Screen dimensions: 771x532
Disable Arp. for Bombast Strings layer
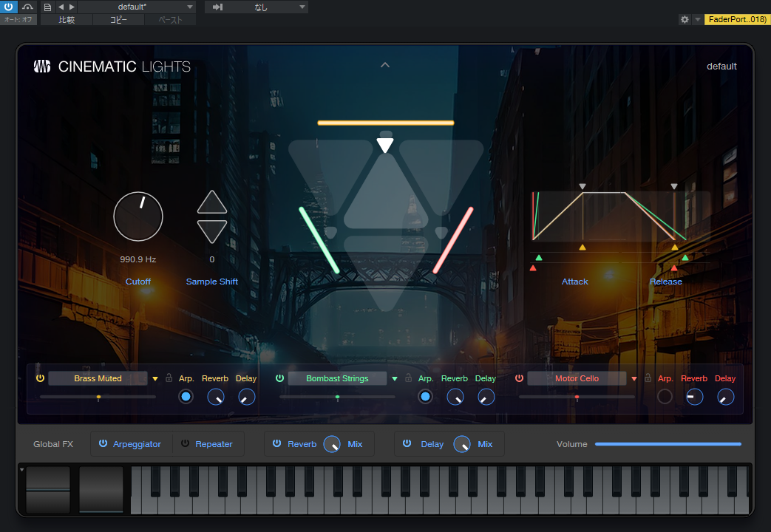tap(425, 397)
